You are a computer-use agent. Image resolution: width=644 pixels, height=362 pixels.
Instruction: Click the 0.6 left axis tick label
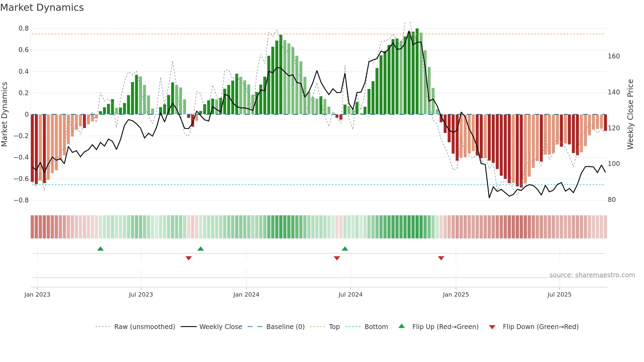(24, 50)
